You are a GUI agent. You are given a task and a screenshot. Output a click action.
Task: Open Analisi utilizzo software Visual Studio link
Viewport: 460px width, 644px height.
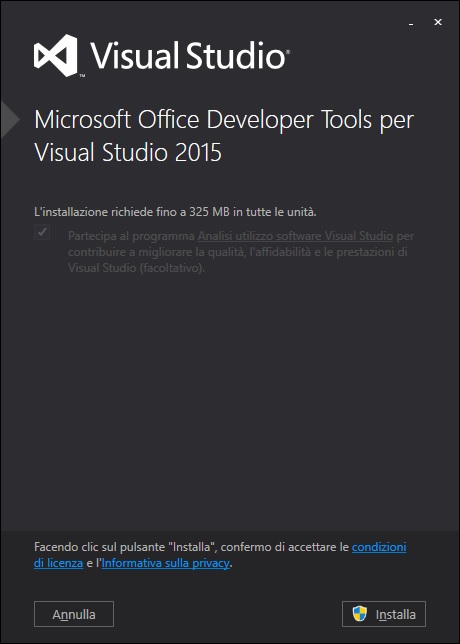pyautogui.click(x=295, y=236)
